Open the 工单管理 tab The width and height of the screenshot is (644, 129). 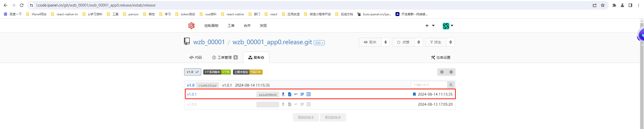(225, 57)
